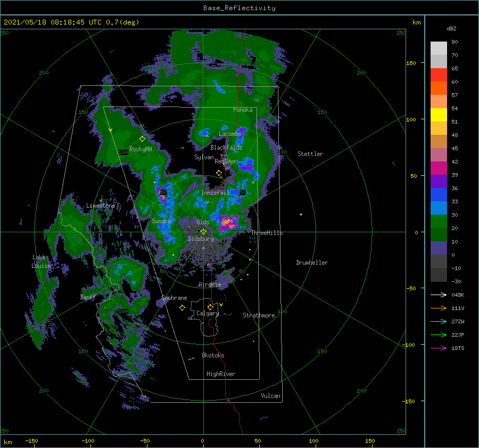
Task: Pick the bright green 30 dBZ swatch
Action: point(439,221)
